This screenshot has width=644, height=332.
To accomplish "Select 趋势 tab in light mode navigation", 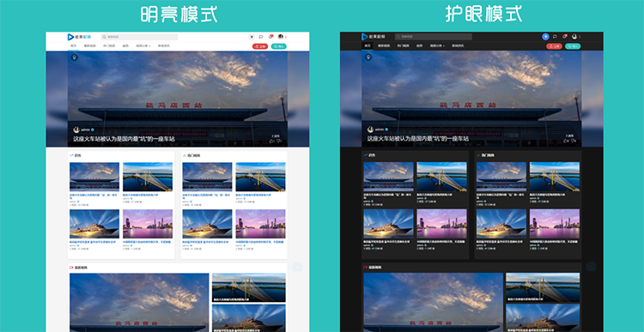I will coord(125,46).
